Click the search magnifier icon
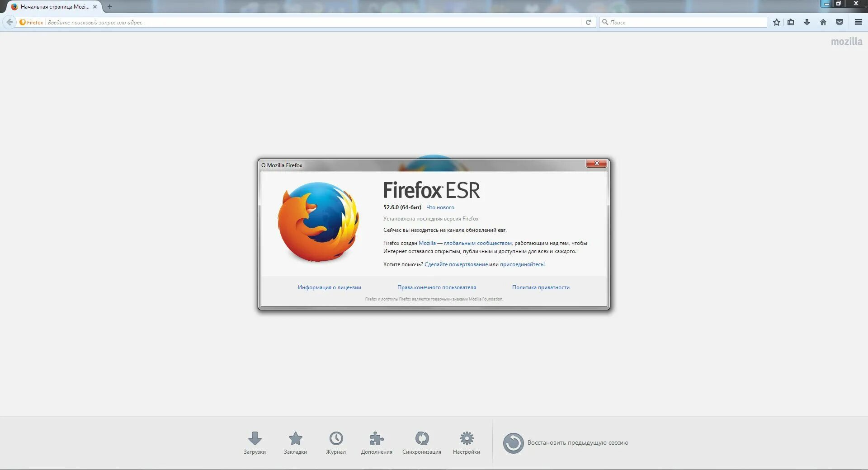868x470 pixels. coord(605,22)
